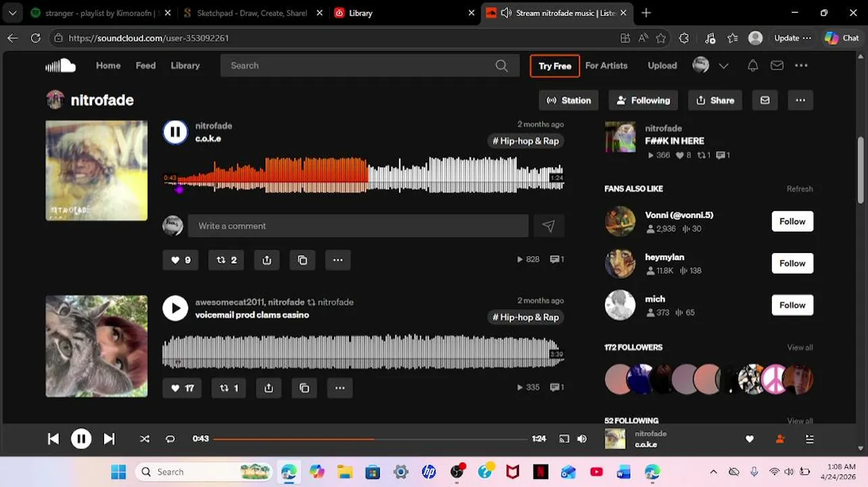The image size is (868, 487).
Task: Click the Upload link
Action: 662,66
